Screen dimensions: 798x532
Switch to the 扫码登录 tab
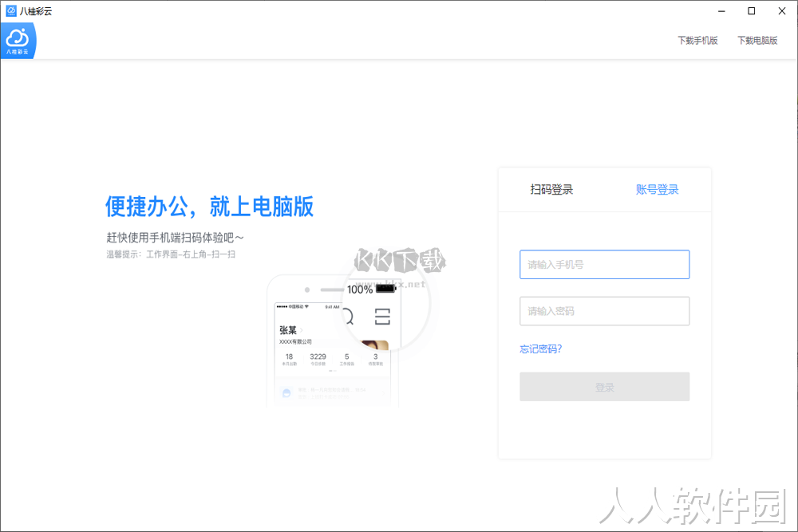(x=551, y=190)
